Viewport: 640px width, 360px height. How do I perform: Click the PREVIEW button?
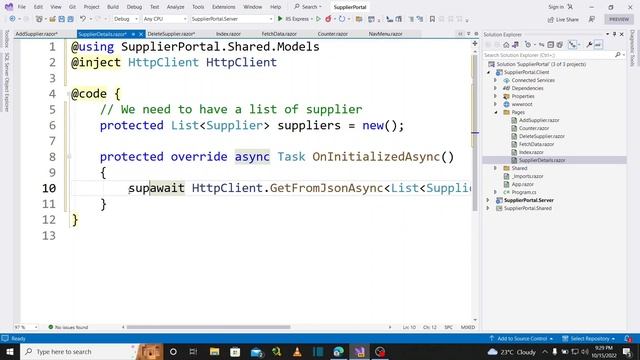click(619, 19)
